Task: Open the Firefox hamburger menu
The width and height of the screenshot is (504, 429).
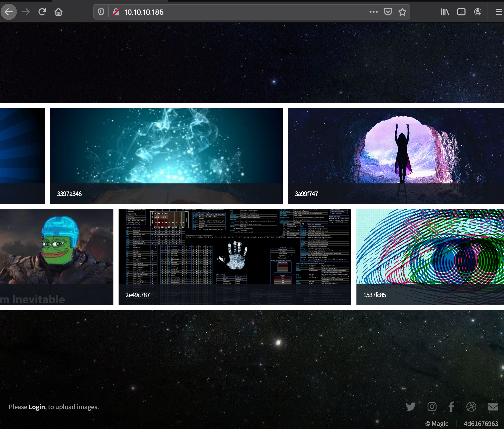Action: [499, 12]
